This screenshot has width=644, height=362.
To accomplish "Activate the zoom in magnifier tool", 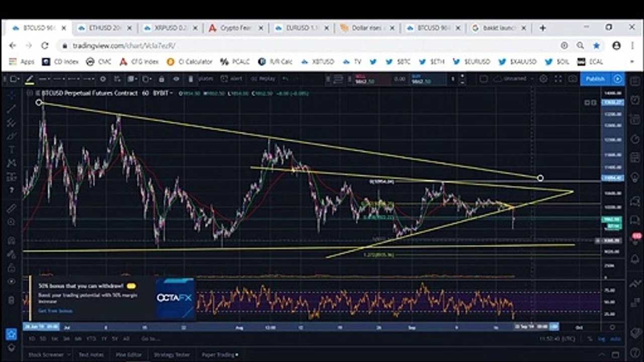I will [11, 222].
